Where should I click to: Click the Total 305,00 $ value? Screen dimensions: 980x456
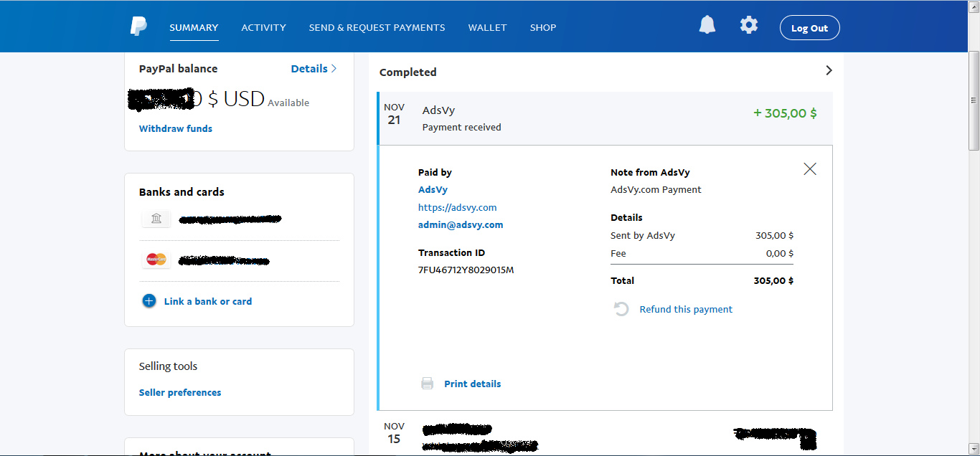pos(773,280)
